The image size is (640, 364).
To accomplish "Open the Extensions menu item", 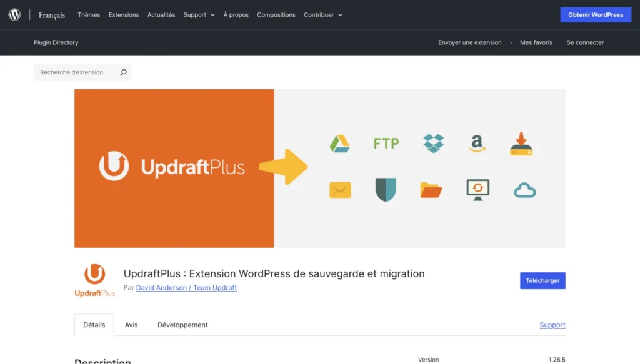I will tap(124, 15).
